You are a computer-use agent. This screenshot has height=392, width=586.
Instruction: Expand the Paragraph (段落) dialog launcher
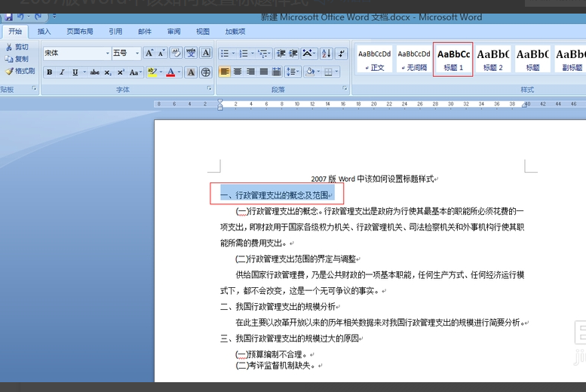click(345, 88)
